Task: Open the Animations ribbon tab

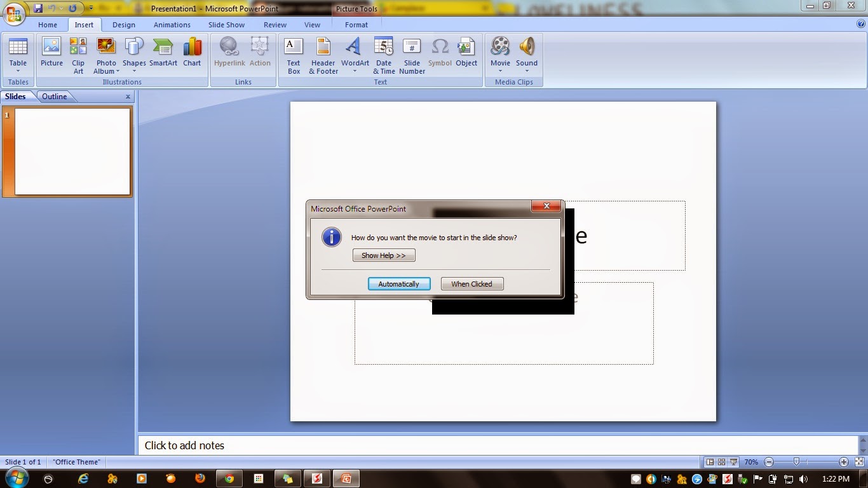Action: tap(172, 25)
